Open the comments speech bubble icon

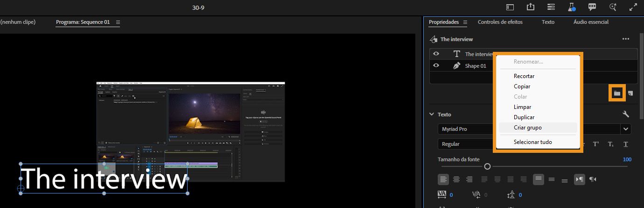click(592, 7)
